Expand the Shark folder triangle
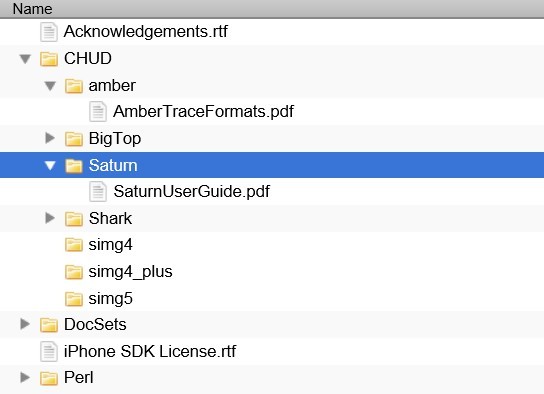This screenshot has width=544, height=394. 50,218
